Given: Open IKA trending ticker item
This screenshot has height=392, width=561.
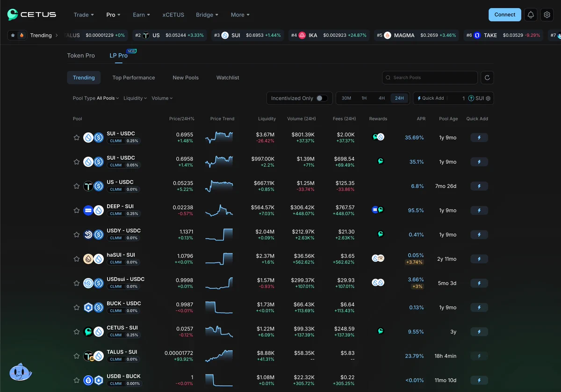Looking at the screenshot, I should [329, 35].
